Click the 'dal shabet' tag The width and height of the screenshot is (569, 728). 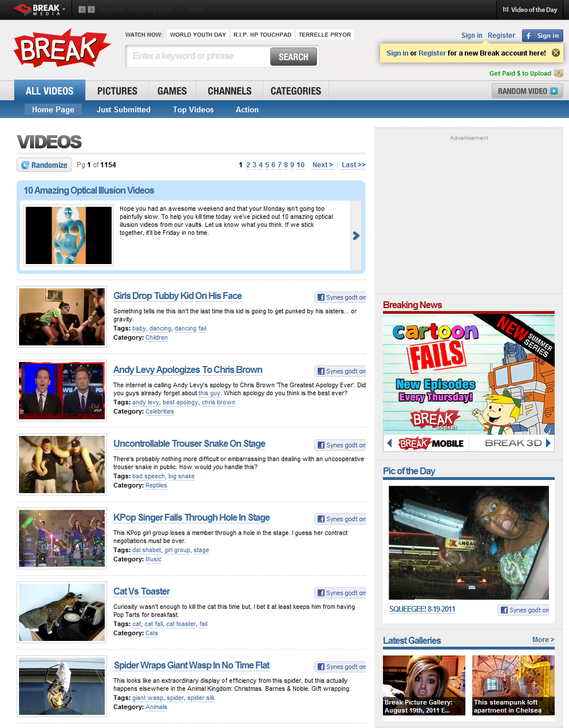click(x=147, y=550)
